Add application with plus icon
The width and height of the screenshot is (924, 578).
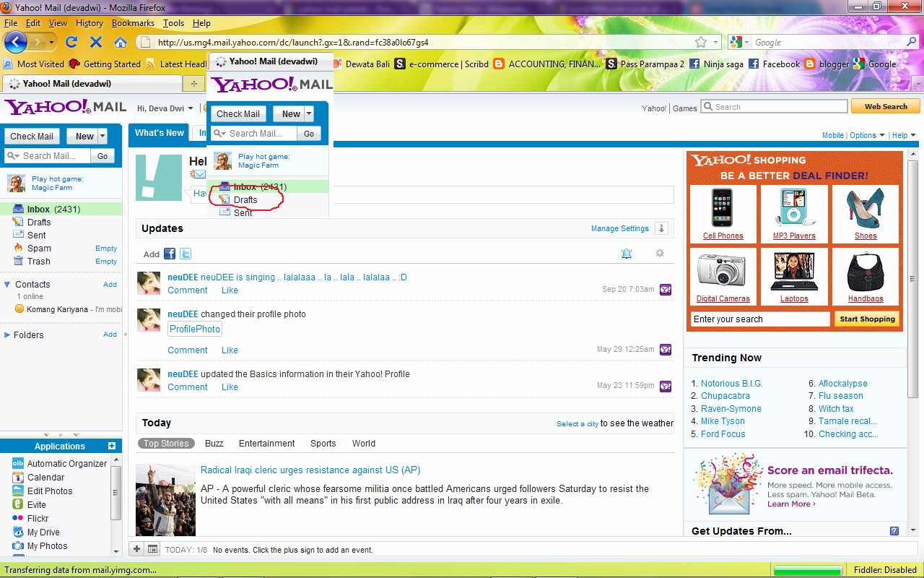pos(112,446)
